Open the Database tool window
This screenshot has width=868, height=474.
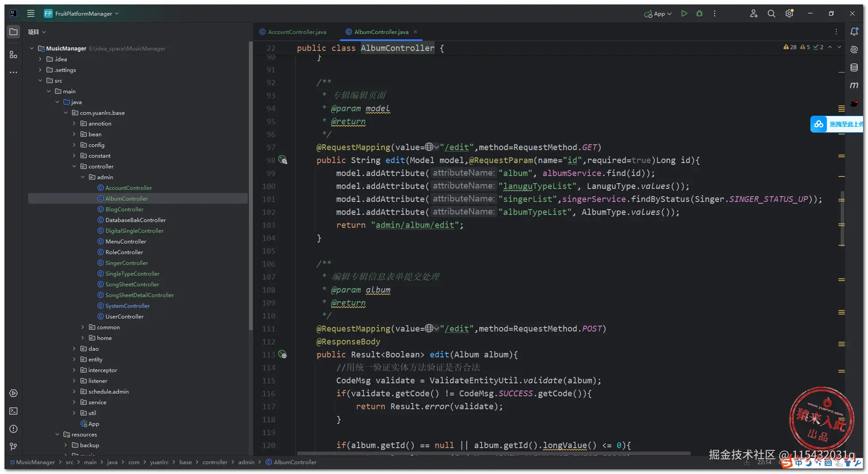854,67
